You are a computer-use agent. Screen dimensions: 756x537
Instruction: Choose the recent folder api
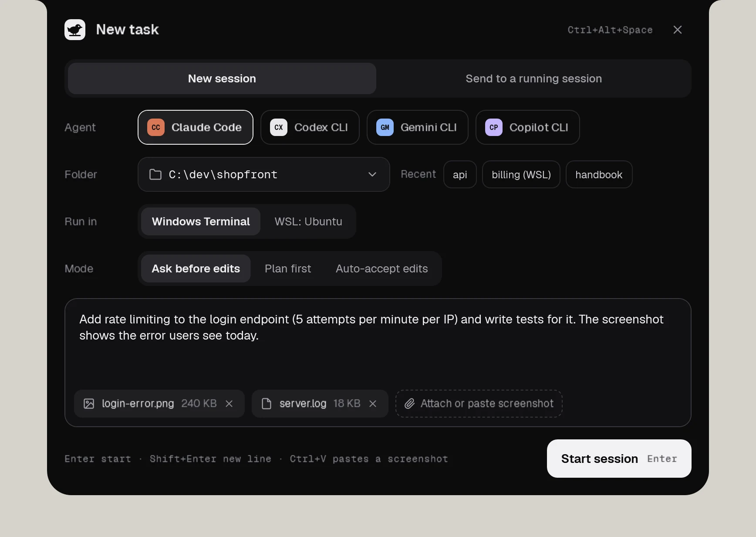460,174
